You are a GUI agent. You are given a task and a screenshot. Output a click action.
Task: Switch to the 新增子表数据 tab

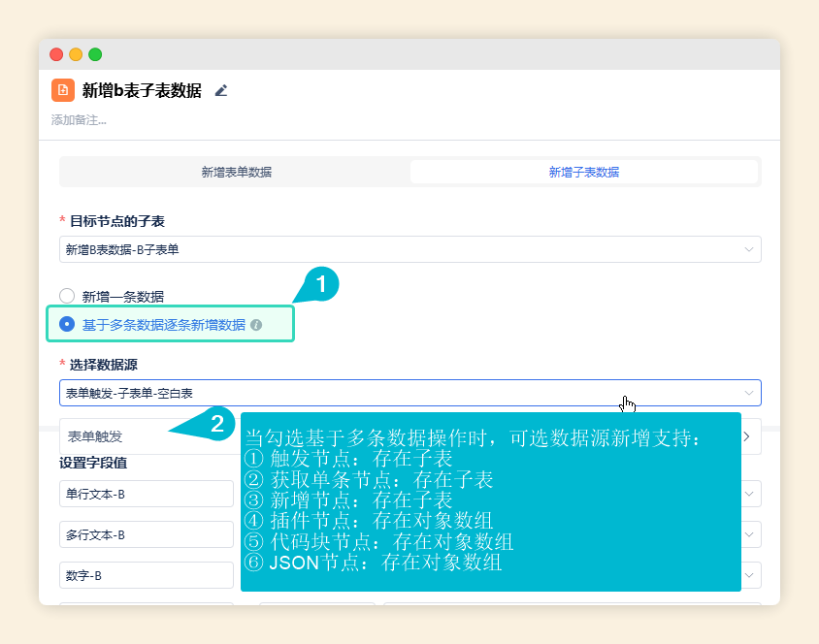tap(583, 172)
